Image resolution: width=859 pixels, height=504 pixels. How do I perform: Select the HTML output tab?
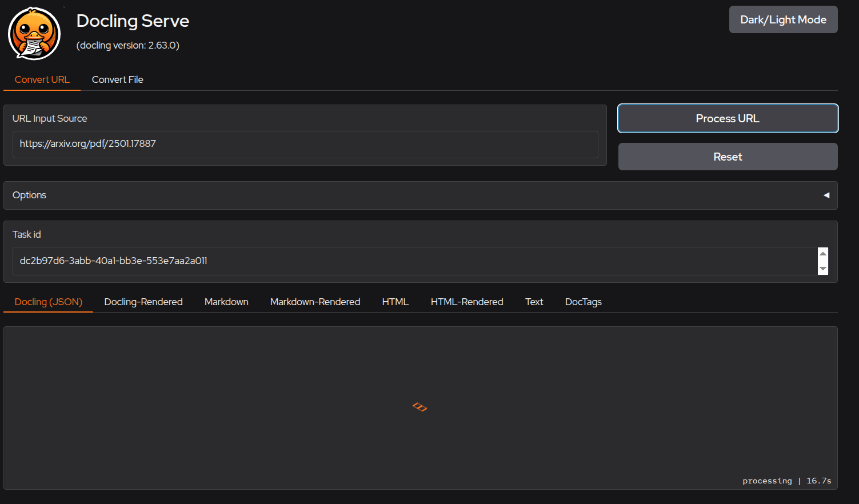[x=395, y=302]
